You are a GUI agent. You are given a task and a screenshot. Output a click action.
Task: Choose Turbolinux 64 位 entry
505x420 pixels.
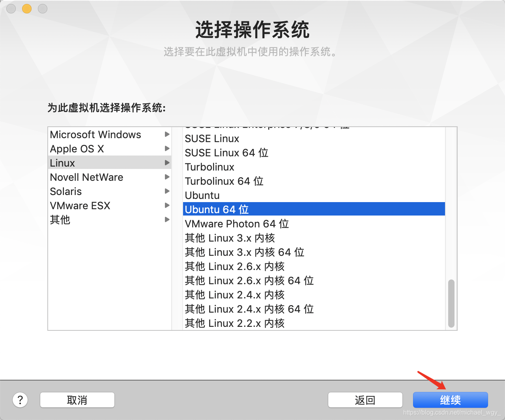[x=314, y=181]
